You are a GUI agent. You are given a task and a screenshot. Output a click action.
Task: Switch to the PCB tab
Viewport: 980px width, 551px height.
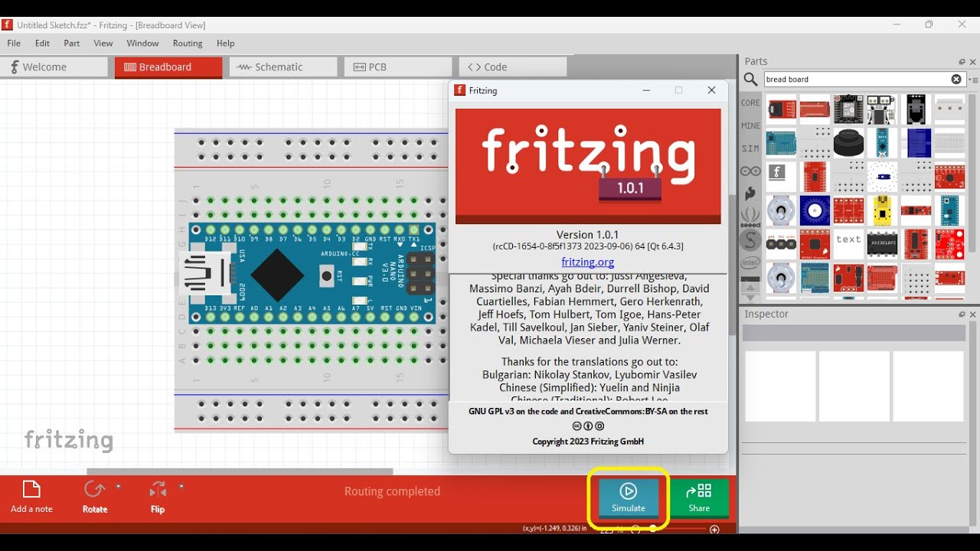398,67
